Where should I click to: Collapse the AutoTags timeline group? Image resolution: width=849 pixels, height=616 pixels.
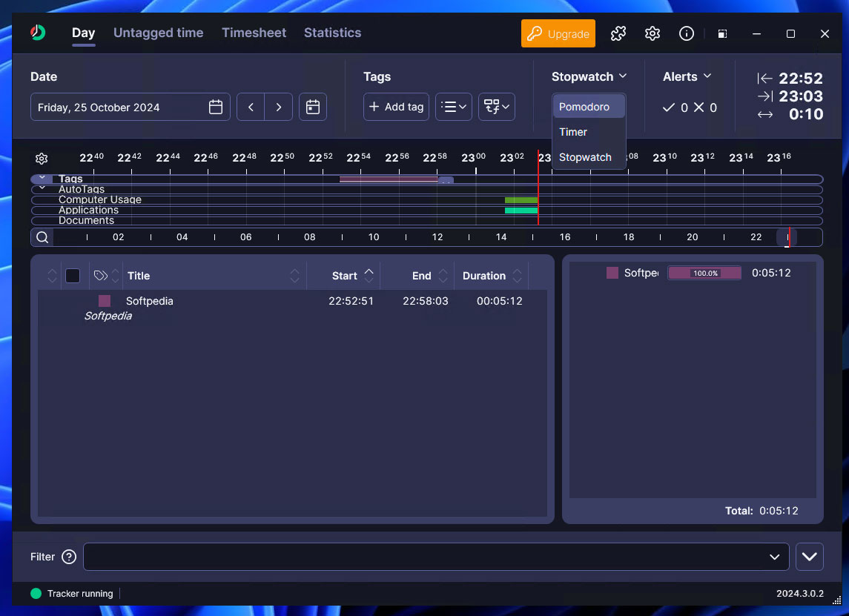[x=42, y=188]
